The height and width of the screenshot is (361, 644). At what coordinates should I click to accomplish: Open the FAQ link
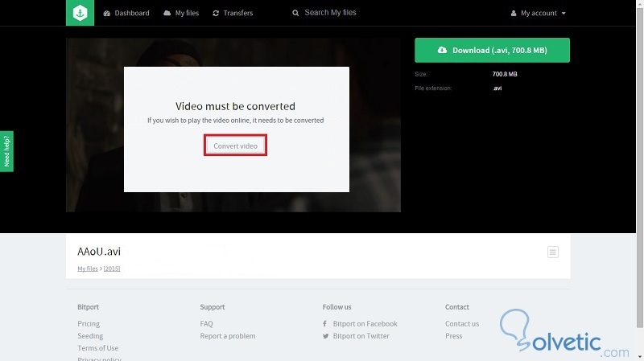207,324
